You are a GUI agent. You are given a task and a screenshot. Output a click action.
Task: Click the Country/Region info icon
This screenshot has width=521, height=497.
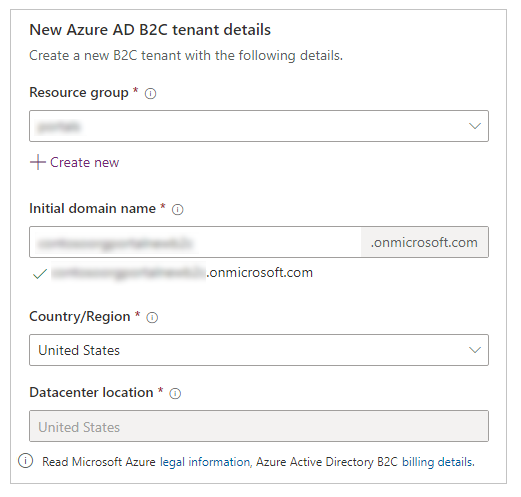pos(152,317)
